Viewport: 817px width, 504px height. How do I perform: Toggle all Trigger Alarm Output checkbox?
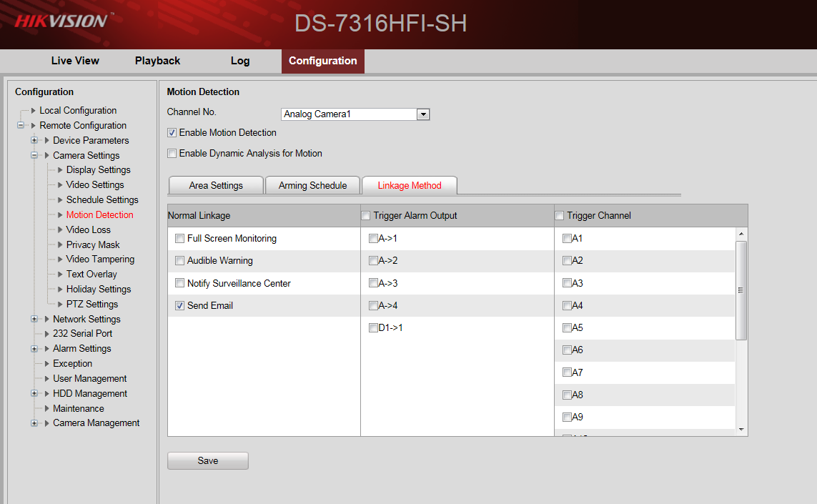(366, 216)
